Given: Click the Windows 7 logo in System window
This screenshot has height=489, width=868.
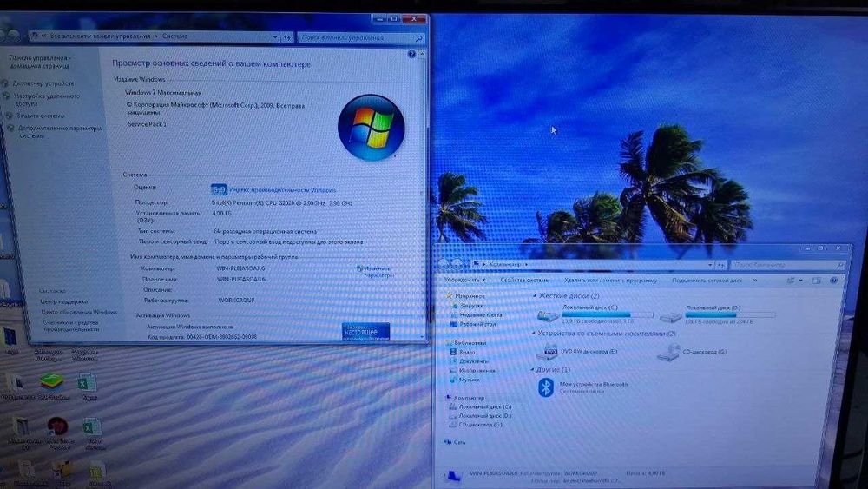Looking at the screenshot, I should [371, 128].
